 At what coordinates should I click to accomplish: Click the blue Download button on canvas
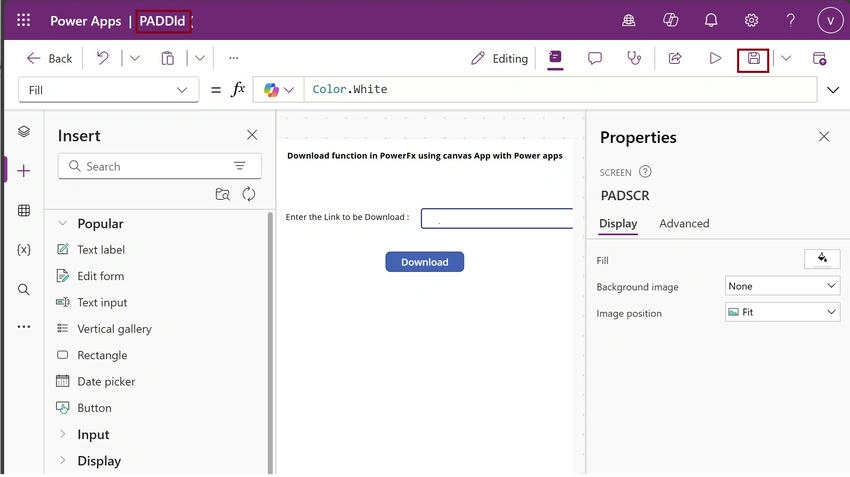[x=424, y=262]
